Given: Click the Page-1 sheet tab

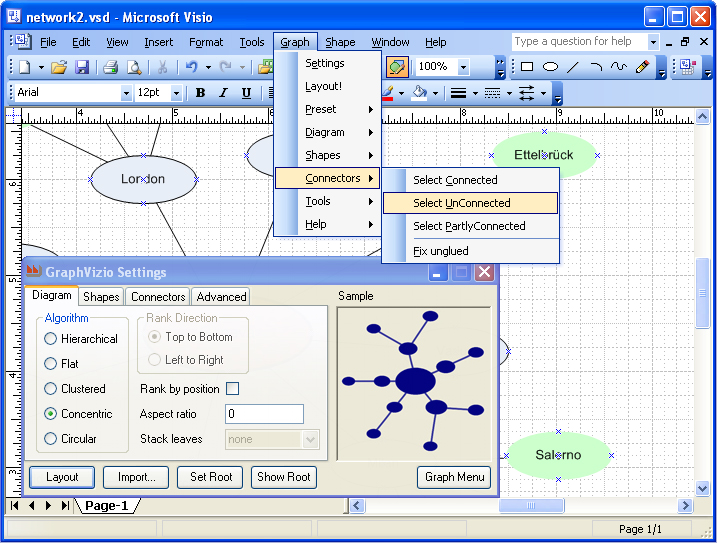Looking at the screenshot, I should tap(107, 505).
